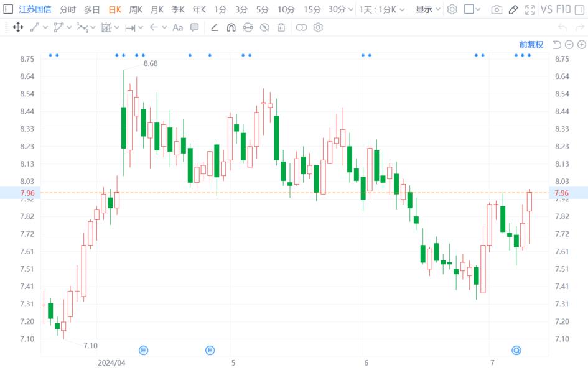Select the 15分 interval

point(312,9)
